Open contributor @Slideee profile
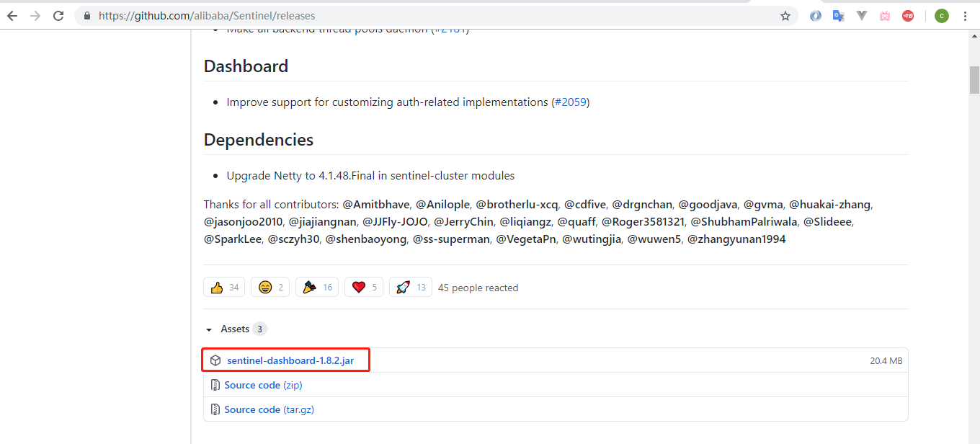 (x=828, y=222)
